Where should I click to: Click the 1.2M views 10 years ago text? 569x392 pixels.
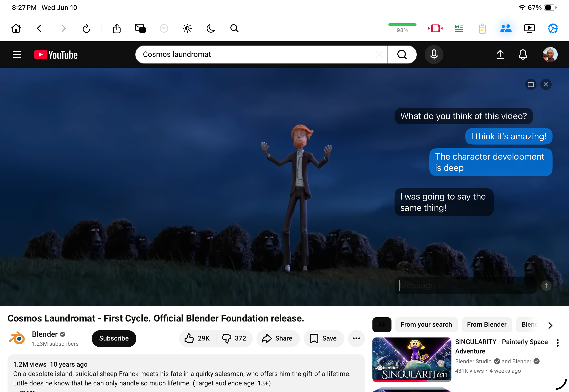click(50, 364)
